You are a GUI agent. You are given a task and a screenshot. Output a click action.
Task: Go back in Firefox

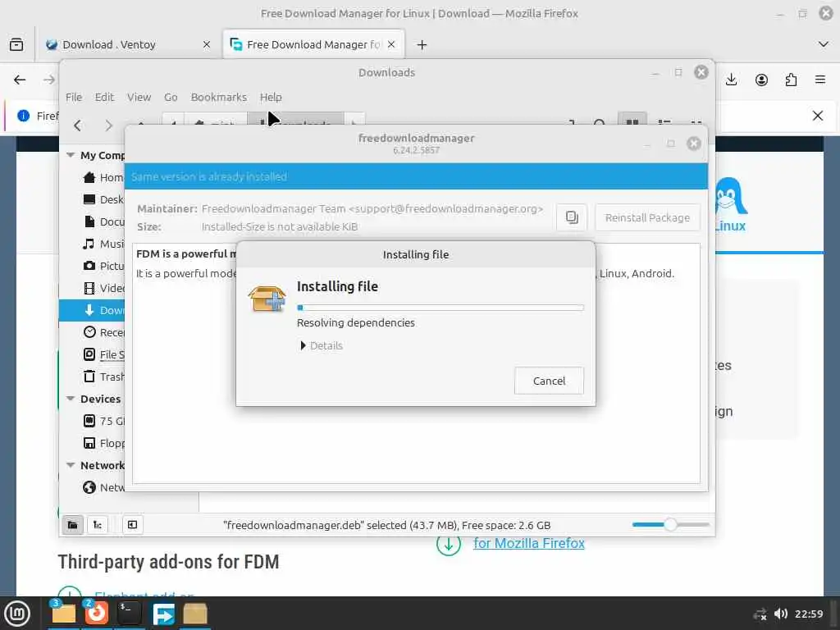(20, 80)
